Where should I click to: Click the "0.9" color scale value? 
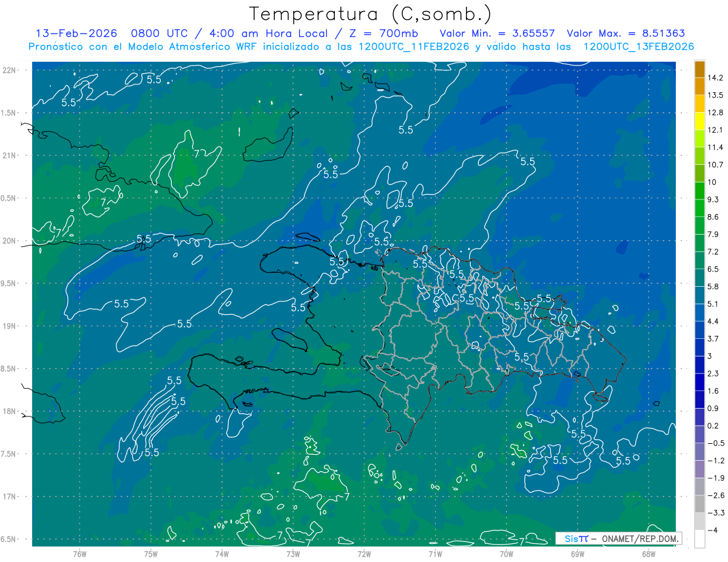pos(714,408)
